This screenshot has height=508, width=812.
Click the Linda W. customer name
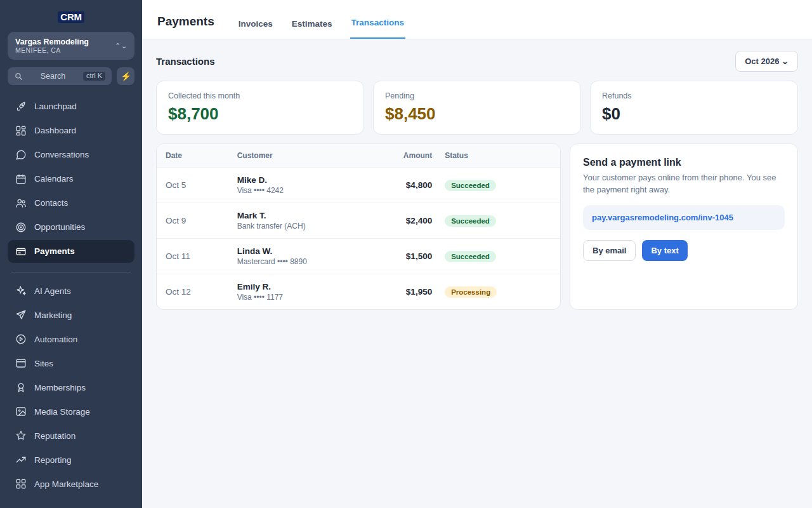[x=254, y=251]
